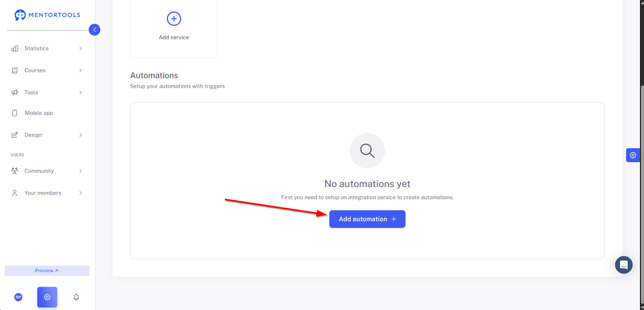Open notifications bell icon
The height and width of the screenshot is (310, 644).
pyautogui.click(x=76, y=297)
